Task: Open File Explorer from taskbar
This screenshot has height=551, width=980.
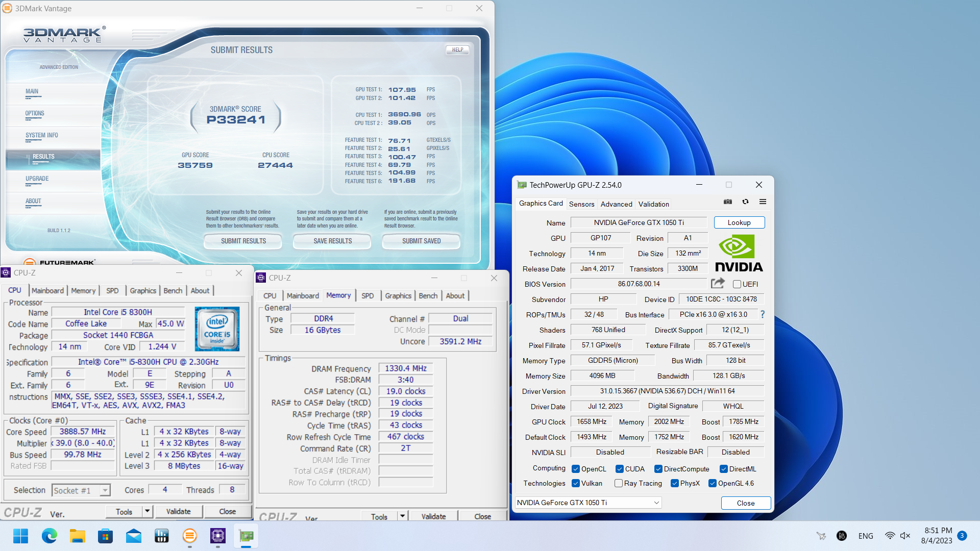Action: (x=78, y=536)
